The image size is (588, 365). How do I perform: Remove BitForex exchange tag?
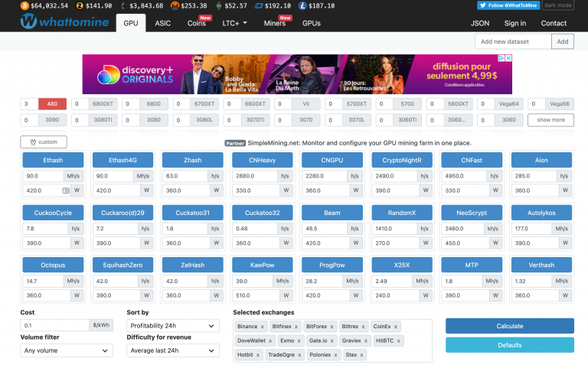click(x=332, y=327)
